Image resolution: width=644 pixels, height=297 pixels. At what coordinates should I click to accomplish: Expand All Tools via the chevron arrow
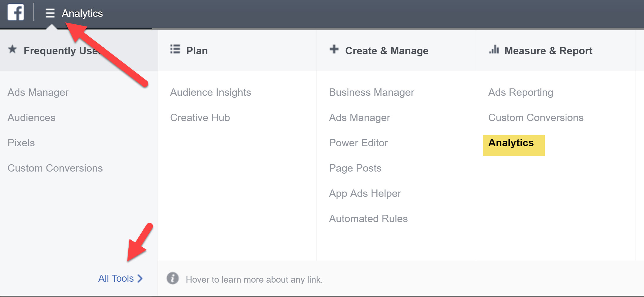(x=140, y=278)
